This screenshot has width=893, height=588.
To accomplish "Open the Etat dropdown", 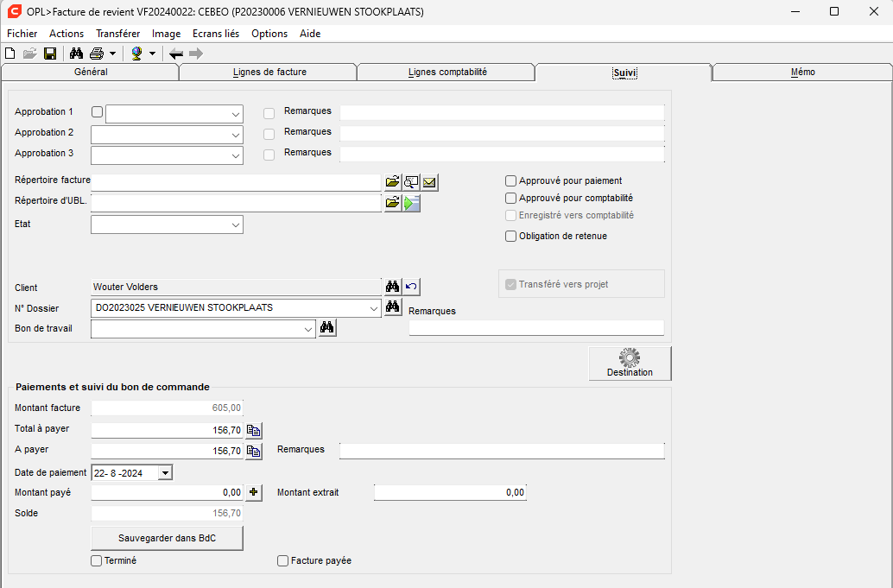I will pyautogui.click(x=236, y=224).
